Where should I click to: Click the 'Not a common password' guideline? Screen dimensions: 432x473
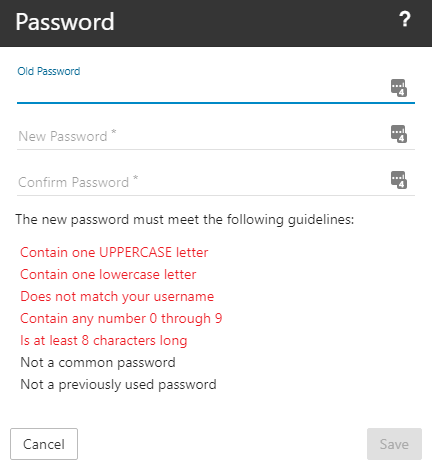(98, 362)
